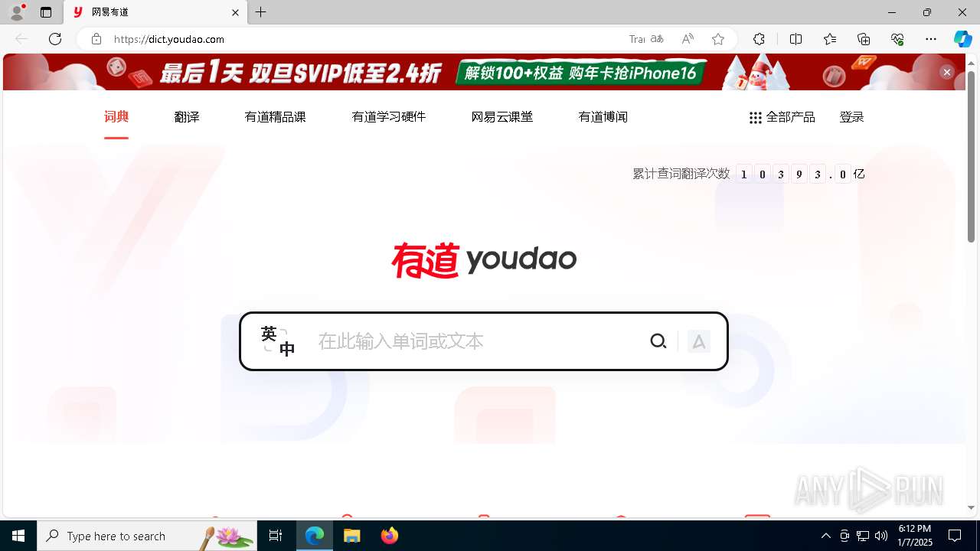The image size is (980, 551).
Task: Open Task View on taskbar
Action: point(276,536)
